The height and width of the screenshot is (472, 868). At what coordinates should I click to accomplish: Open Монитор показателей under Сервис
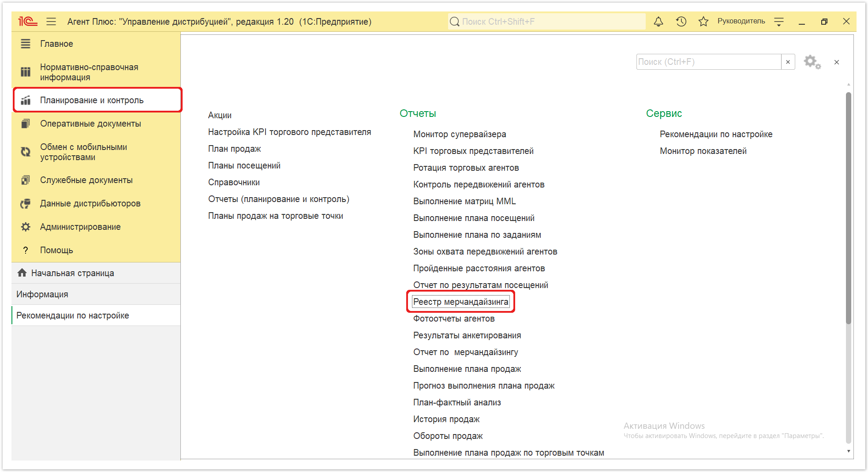[703, 151]
